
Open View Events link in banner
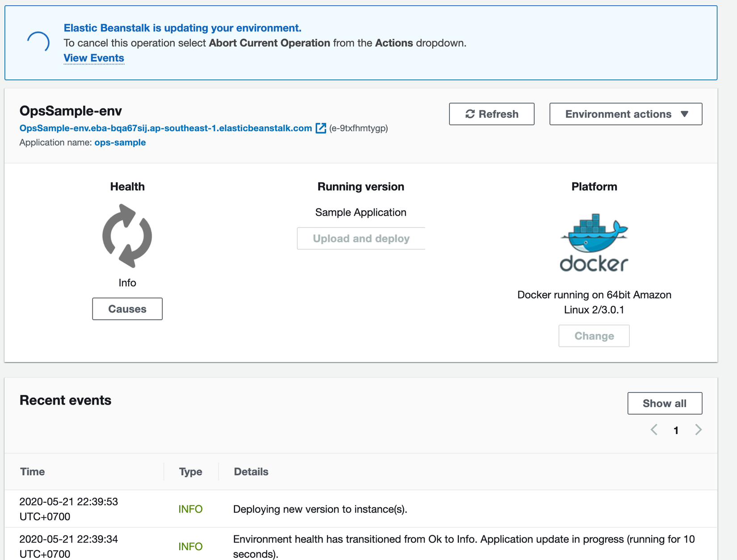pyautogui.click(x=94, y=58)
